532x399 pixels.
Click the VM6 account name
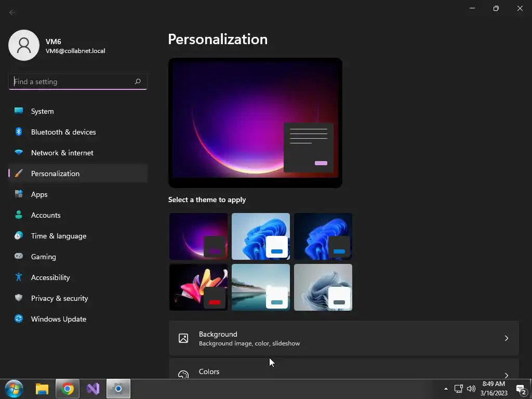[54, 42]
